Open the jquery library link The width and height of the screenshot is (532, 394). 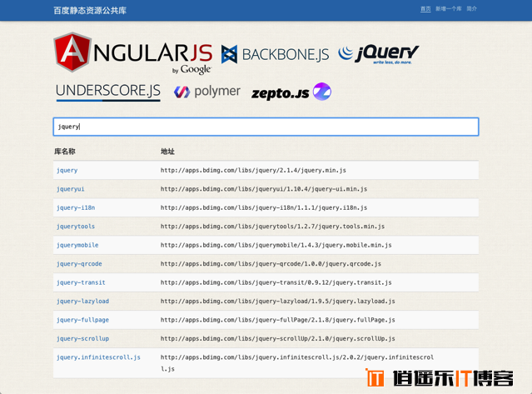pyautogui.click(x=67, y=171)
